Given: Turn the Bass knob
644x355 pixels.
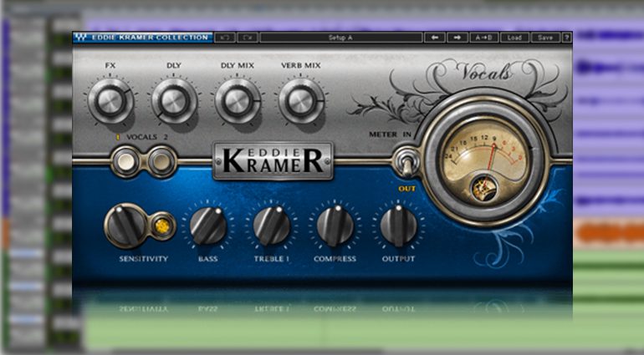Looking at the screenshot, I should click(207, 226).
